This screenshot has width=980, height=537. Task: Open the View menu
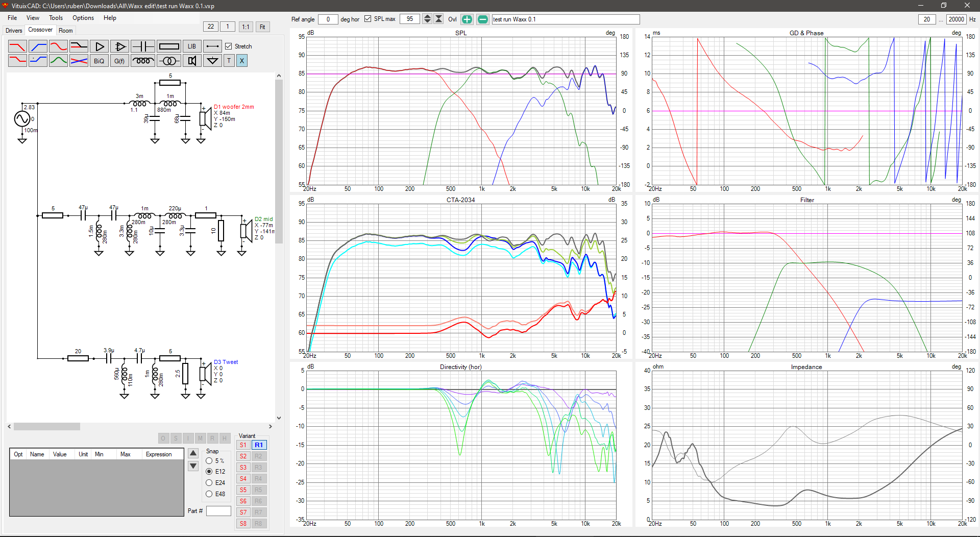click(x=33, y=18)
